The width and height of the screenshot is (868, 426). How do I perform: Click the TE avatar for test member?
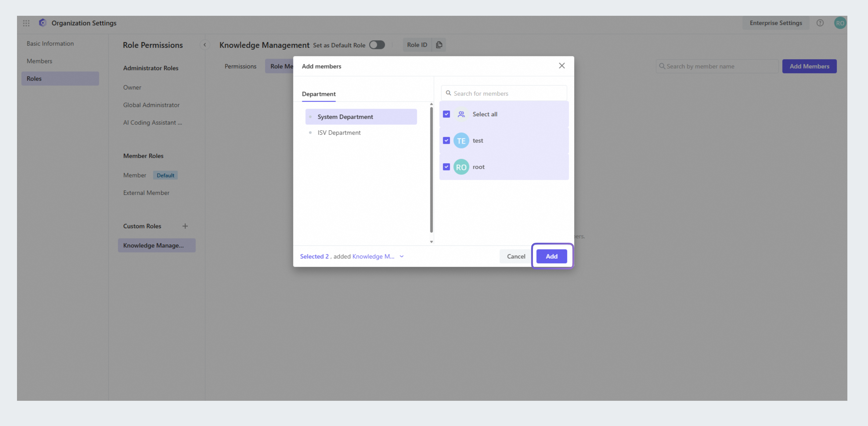pos(461,141)
